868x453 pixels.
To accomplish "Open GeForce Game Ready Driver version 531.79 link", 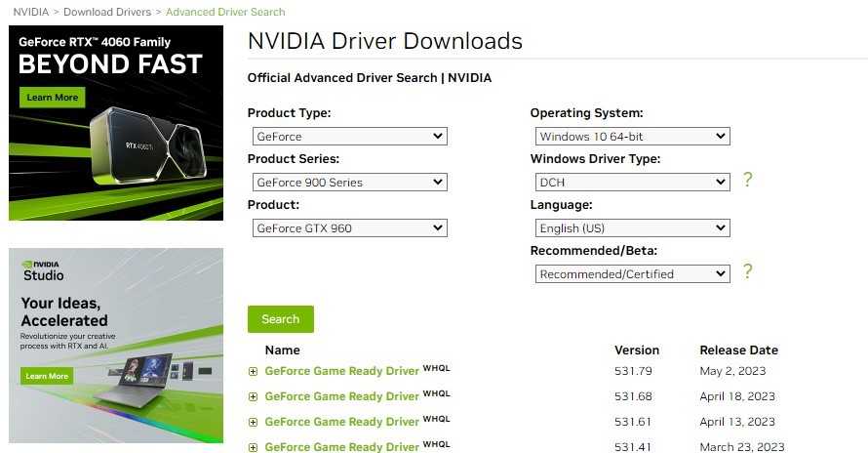I will (x=341, y=371).
